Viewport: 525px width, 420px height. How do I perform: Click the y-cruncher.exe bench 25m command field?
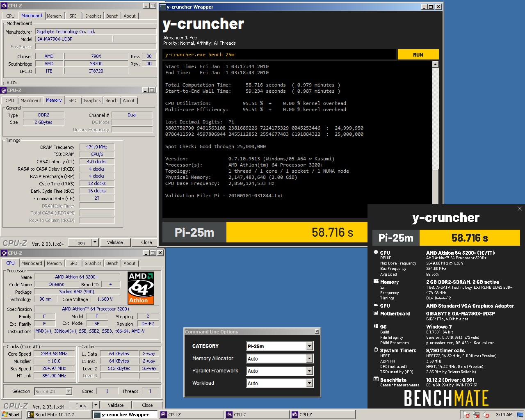tap(280, 55)
